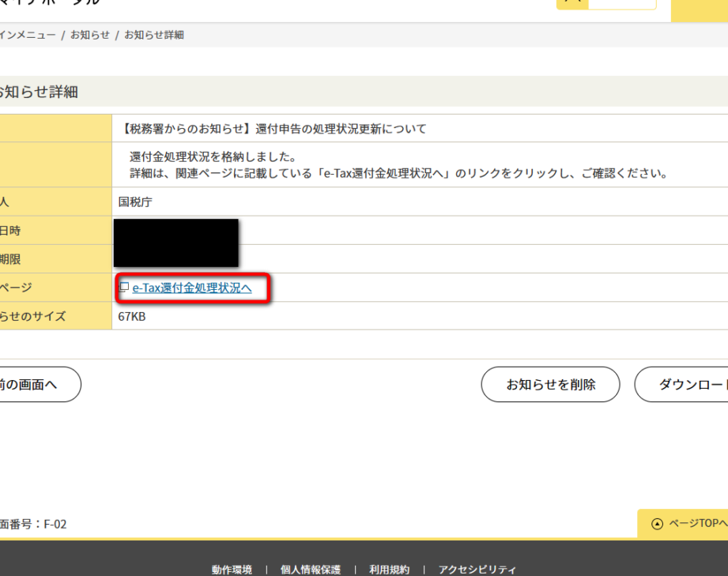
Task: Click the ダウンロード button
Action: 681,384
